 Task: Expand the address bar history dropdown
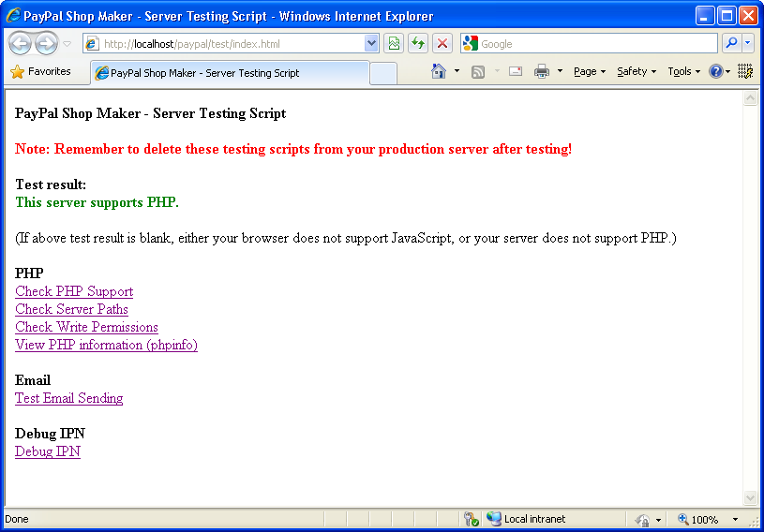371,44
